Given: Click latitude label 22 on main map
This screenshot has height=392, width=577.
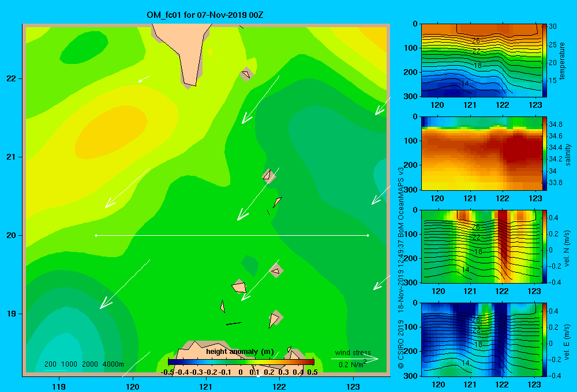Looking at the screenshot, I should 11,78.
